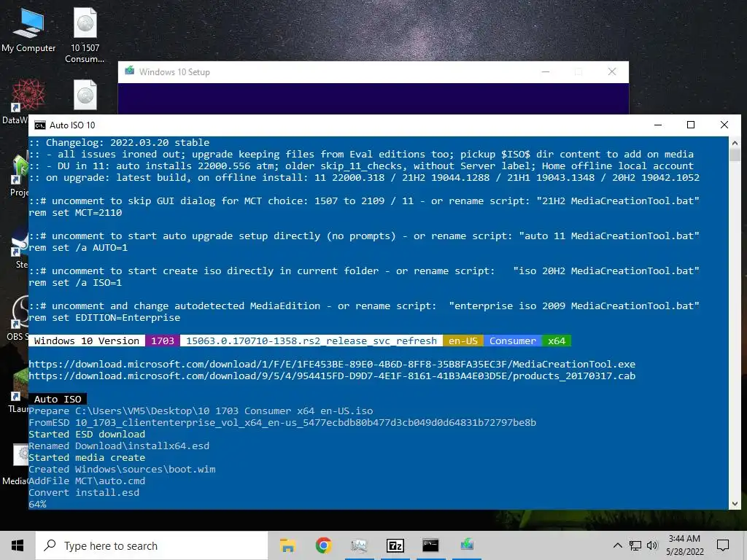This screenshot has width=747, height=560.
Task: Click the line rem set EDITION=Enterprise
Action: click(x=104, y=318)
